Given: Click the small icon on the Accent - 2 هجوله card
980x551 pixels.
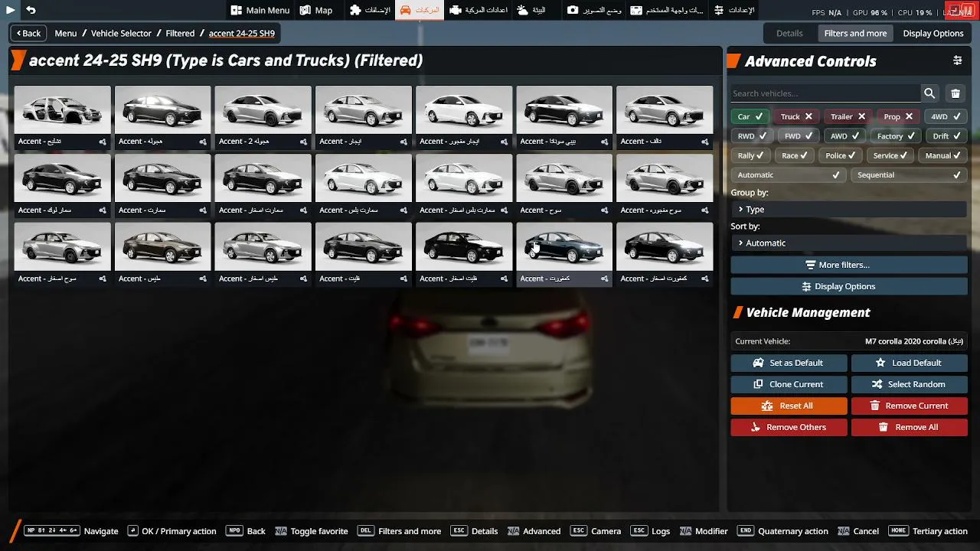Looking at the screenshot, I should (x=303, y=142).
